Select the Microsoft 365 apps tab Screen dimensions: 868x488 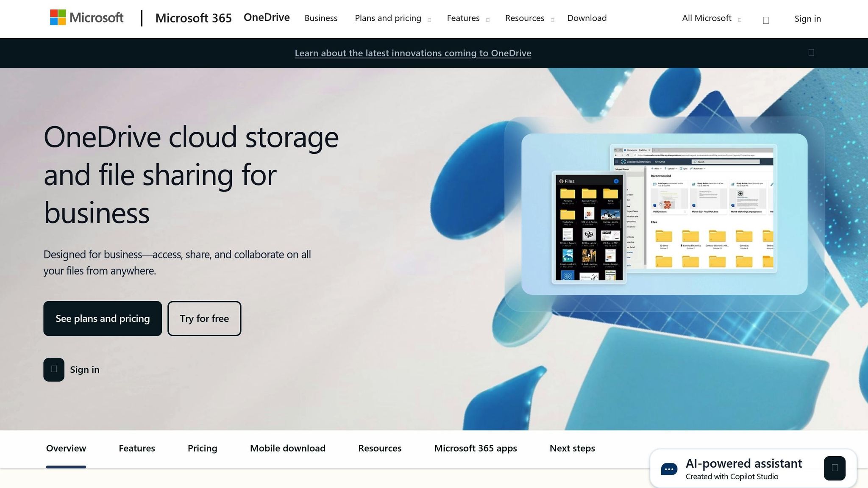475,448
